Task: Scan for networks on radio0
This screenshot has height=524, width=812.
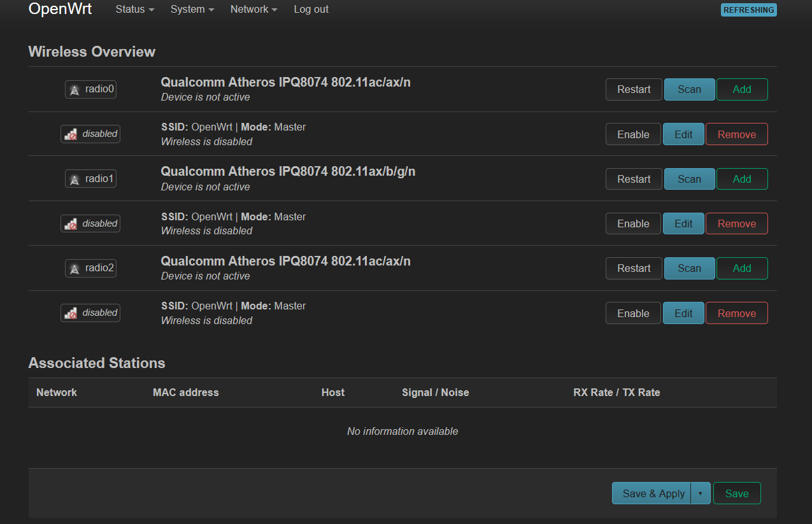Action: pos(689,90)
